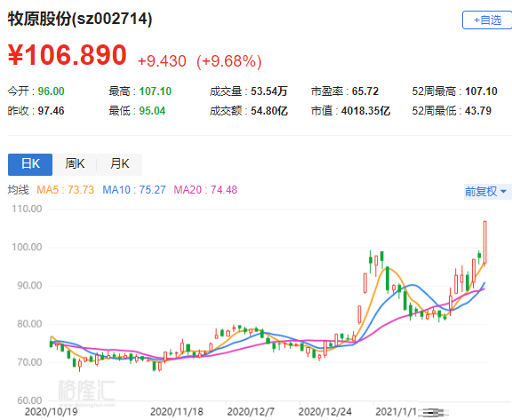512x420 pixels.
Task: Click the change amount +9.430
Action: click(x=162, y=61)
